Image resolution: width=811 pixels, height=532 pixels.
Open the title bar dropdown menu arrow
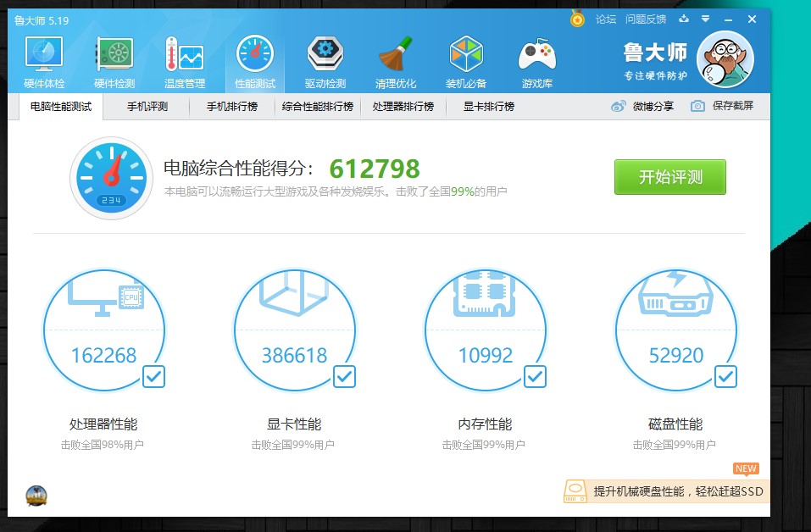pyautogui.click(x=705, y=19)
